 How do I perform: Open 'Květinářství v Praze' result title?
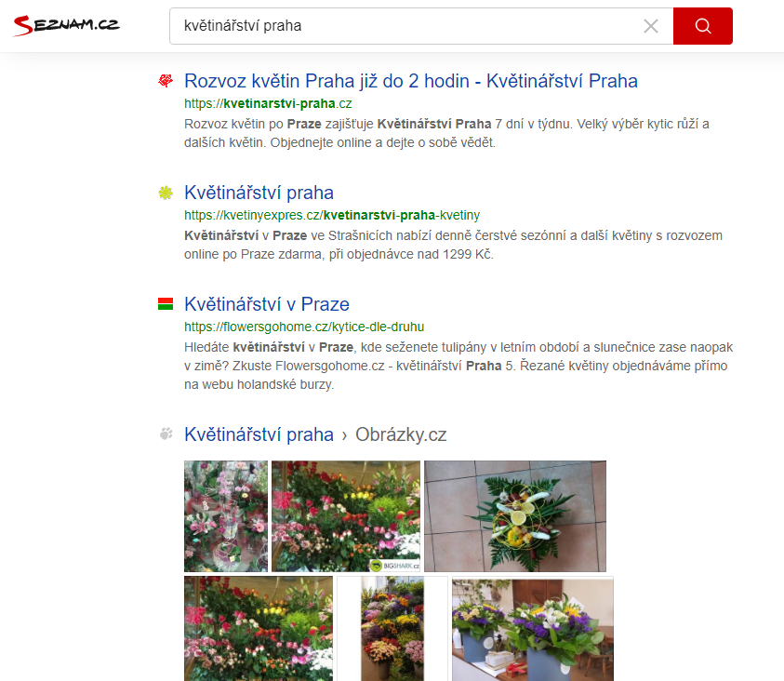click(267, 304)
